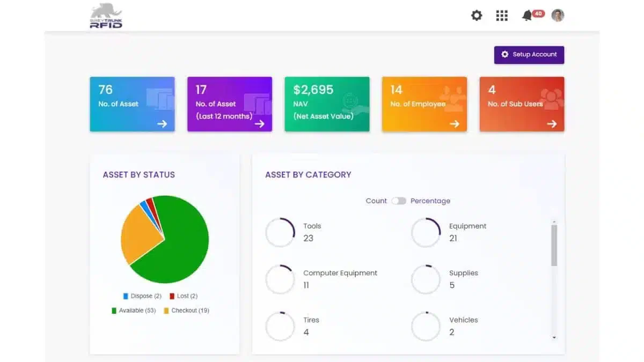Image resolution: width=644 pixels, height=362 pixels.
Task: Click the Percentage label
Action: [430, 201]
